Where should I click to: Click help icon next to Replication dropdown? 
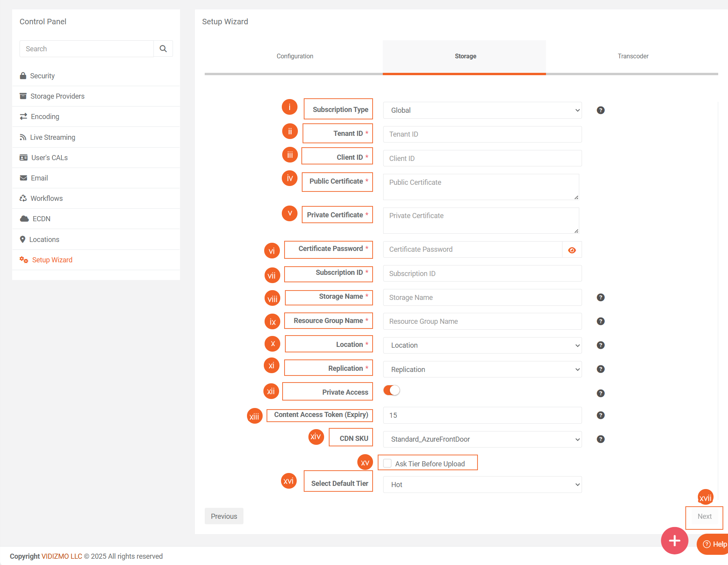point(600,369)
